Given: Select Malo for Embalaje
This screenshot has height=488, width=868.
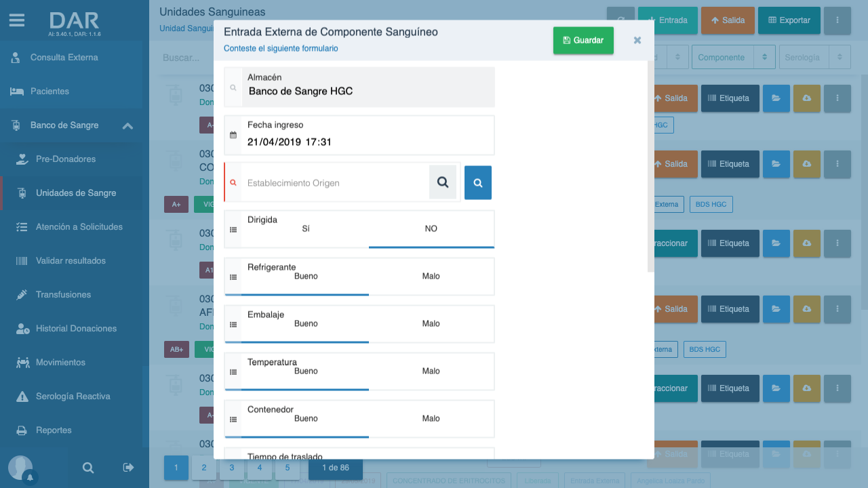Looking at the screenshot, I should point(431,324).
